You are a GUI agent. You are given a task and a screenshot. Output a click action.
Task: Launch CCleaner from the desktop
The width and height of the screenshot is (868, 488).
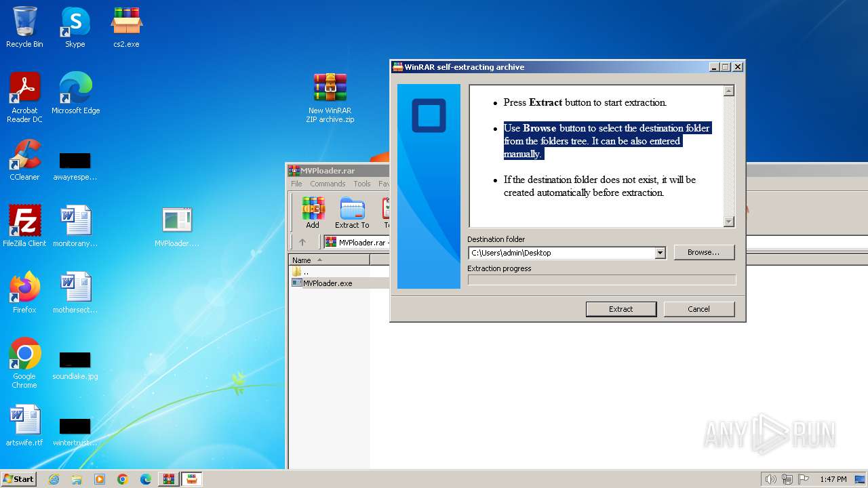24,160
